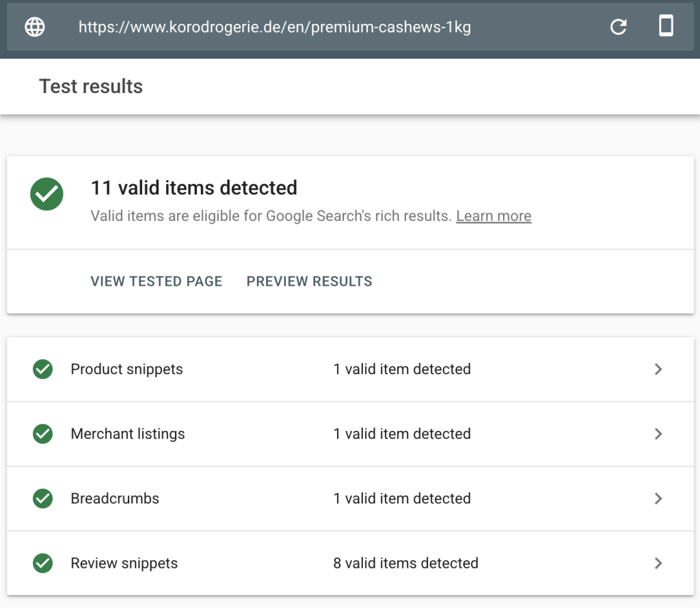
Task: Select the Product snippets label
Action: coord(126,369)
